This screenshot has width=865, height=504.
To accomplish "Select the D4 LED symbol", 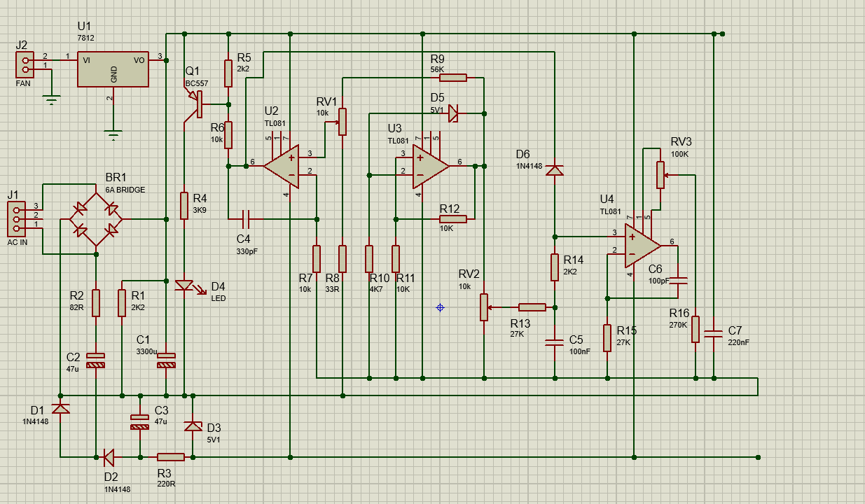I will 185,286.
